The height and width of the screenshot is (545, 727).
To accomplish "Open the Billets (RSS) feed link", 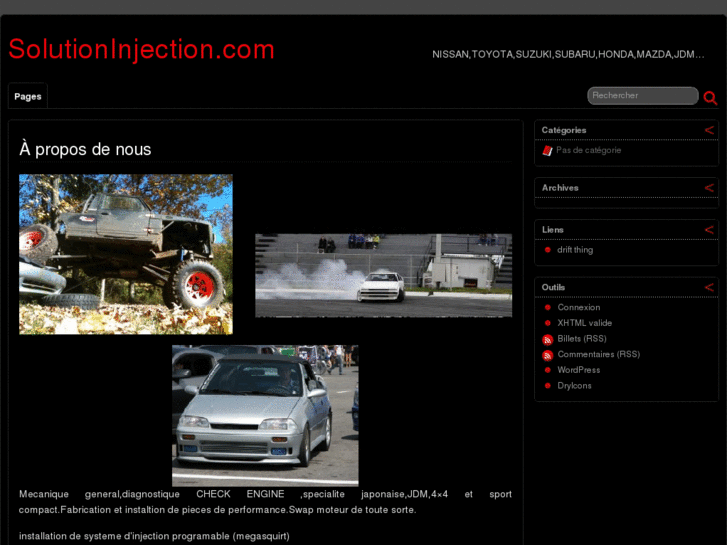I will [582, 339].
